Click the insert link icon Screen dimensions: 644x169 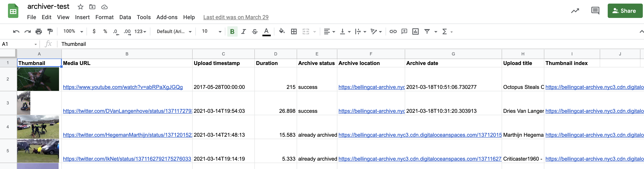393,31
